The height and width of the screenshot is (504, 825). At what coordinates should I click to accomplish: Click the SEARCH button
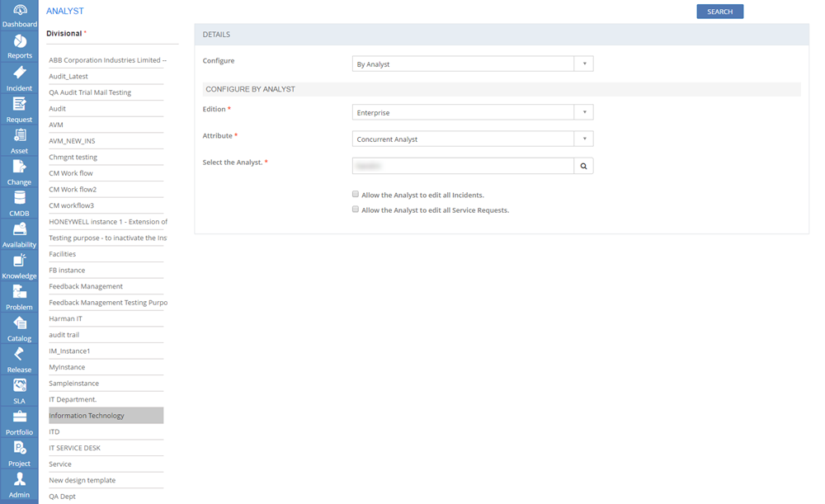[719, 12]
